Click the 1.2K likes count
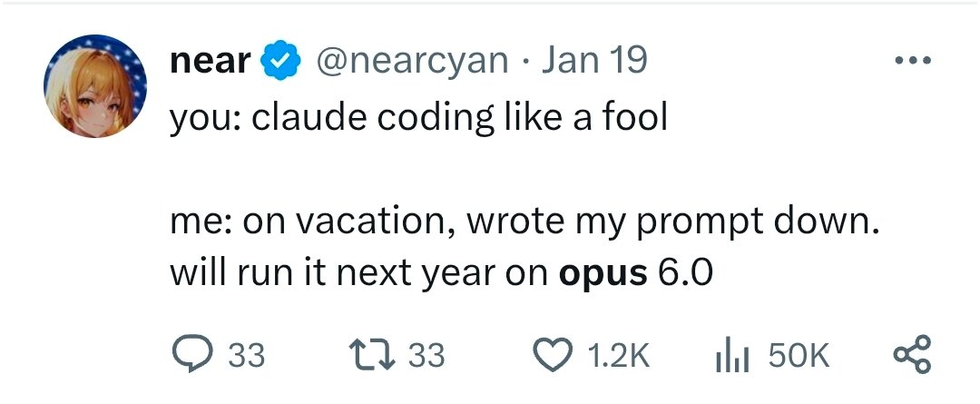The width and height of the screenshot is (980, 404). tap(619, 355)
